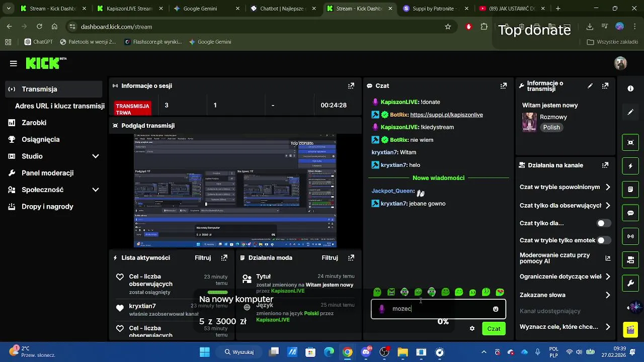This screenshot has height=362, width=644.
Task: Click the Polish language tag
Action: (x=551, y=128)
